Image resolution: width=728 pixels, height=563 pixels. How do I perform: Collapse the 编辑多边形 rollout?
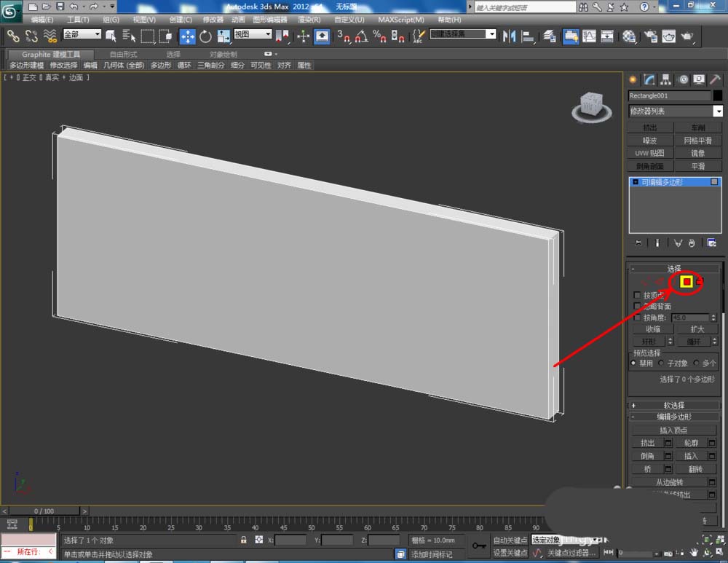pyautogui.click(x=673, y=417)
